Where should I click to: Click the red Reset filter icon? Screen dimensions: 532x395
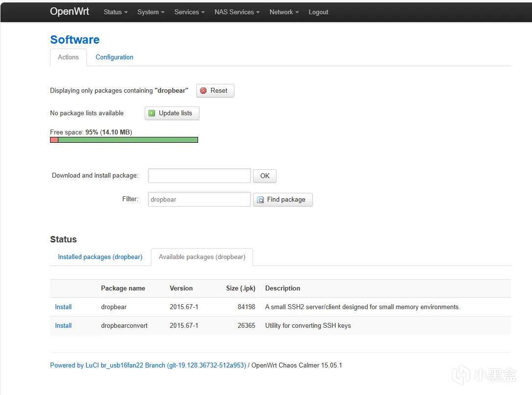(x=203, y=91)
